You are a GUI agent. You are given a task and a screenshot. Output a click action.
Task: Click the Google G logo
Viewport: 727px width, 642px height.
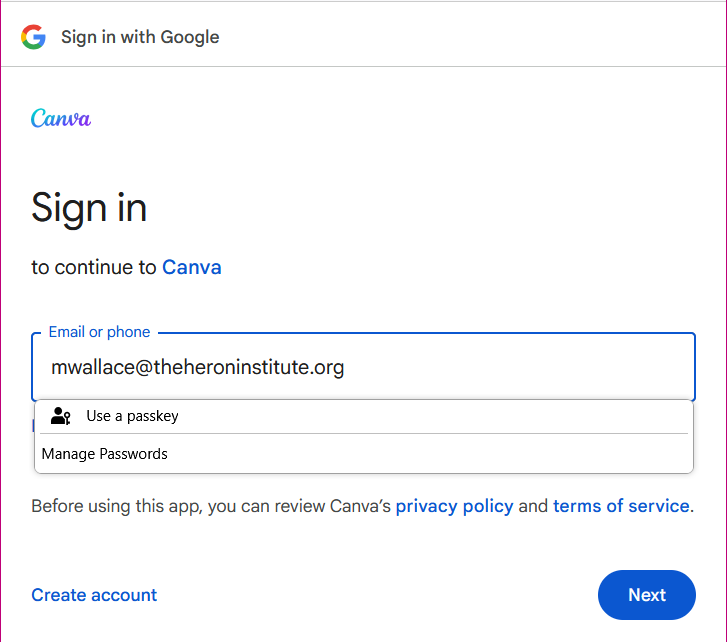tap(33, 37)
